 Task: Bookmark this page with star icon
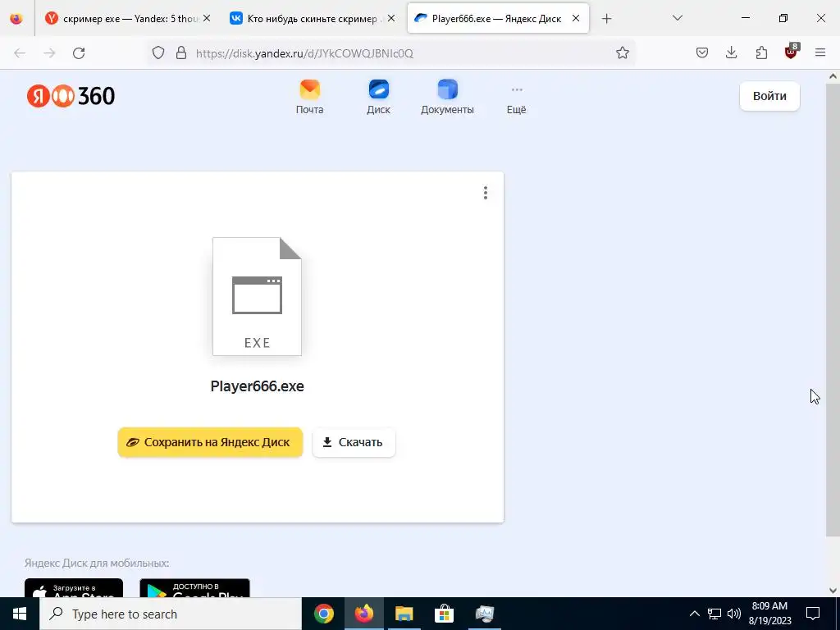622,53
